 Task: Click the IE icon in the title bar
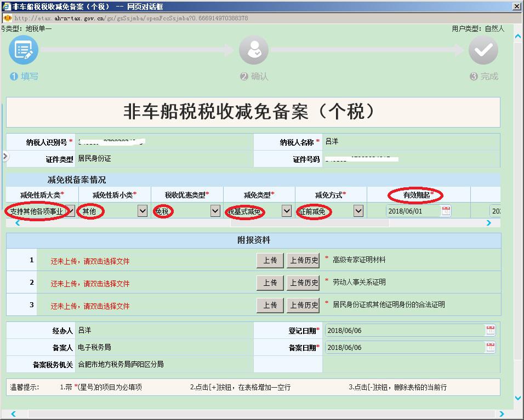(x=7, y=7)
